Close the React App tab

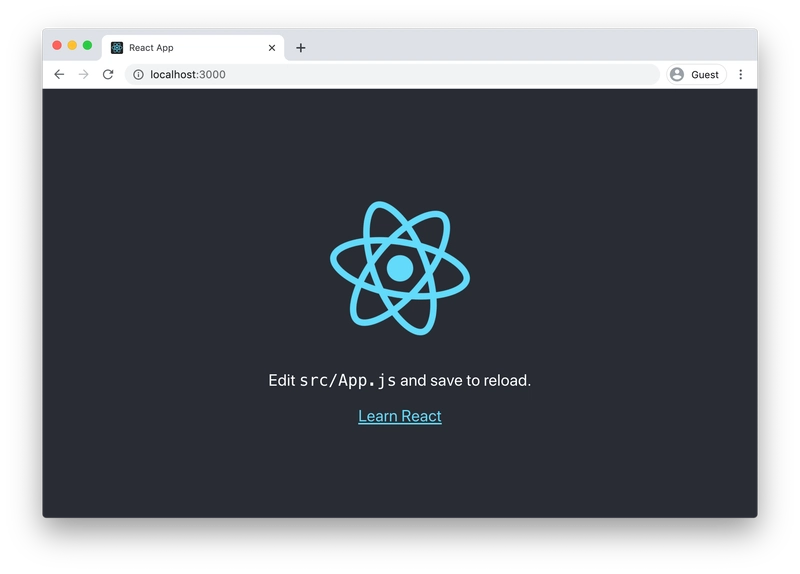[272, 48]
